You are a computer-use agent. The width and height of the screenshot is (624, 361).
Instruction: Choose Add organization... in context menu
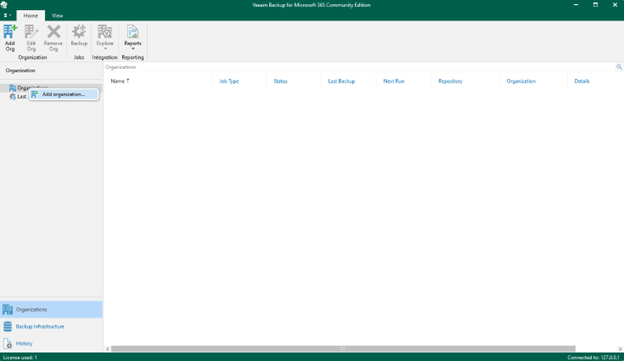point(64,94)
